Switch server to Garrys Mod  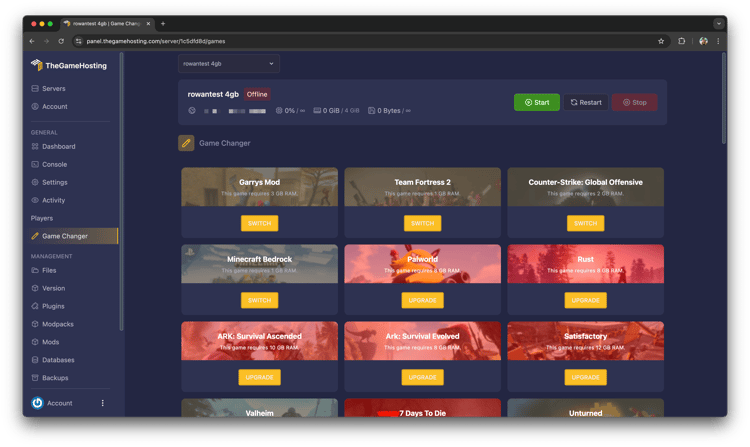(259, 223)
